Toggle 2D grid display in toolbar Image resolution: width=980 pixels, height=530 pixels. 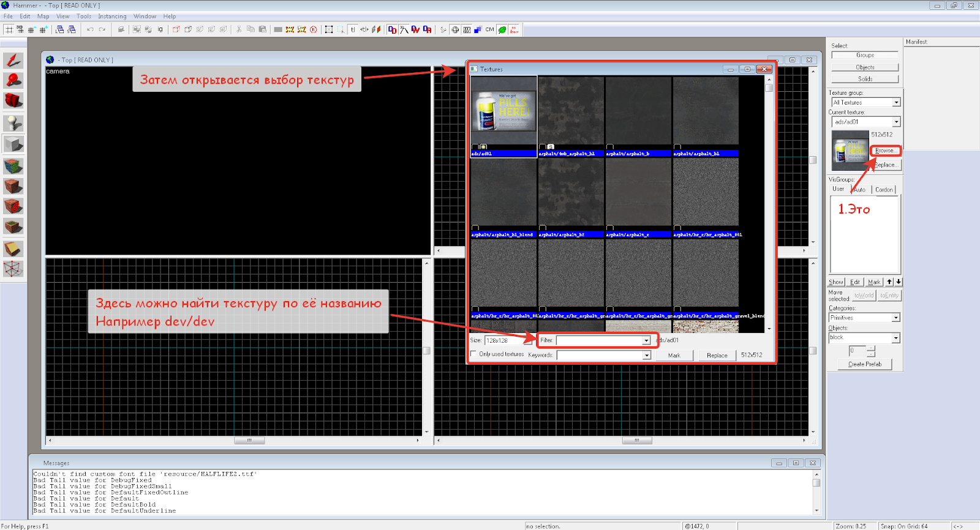9,29
